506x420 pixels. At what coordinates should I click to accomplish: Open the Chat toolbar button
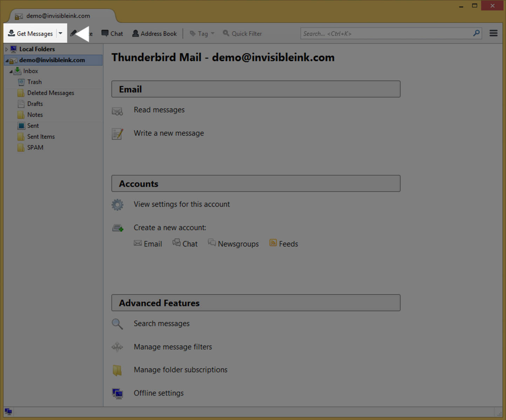(112, 34)
